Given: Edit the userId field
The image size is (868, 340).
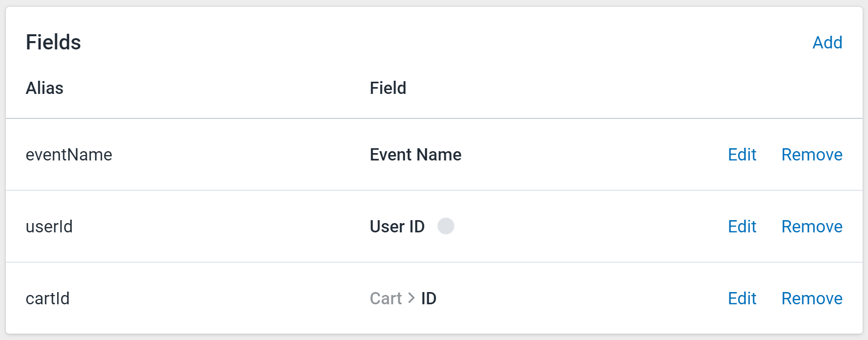Looking at the screenshot, I should pyautogui.click(x=742, y=227).
